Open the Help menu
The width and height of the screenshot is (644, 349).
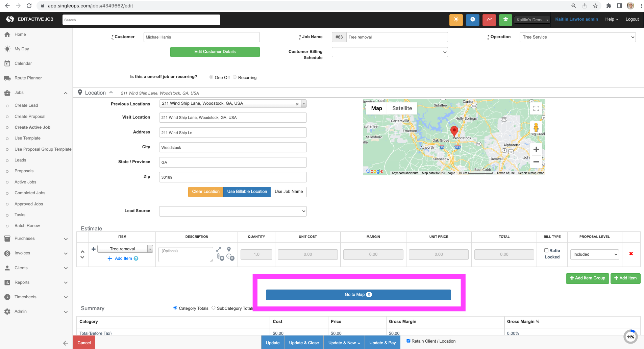click(x=612, y=19)
